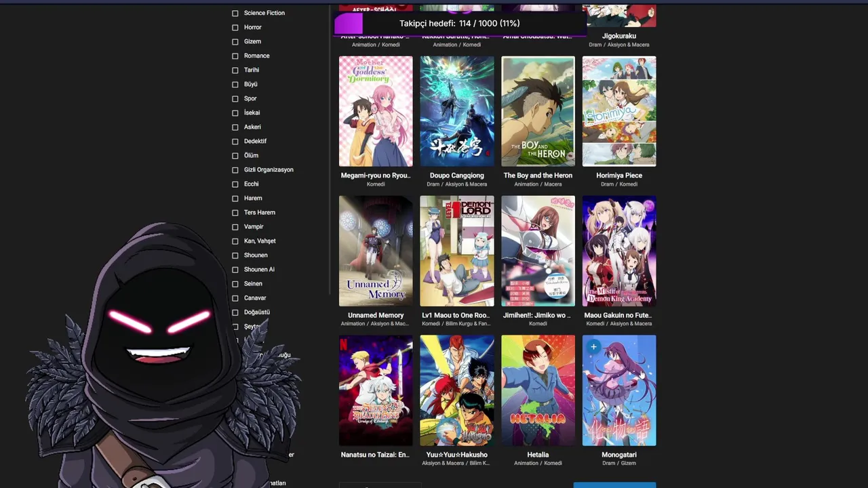The height and width of the screenshot is (488, 868).
Task: Click the Hetalia title link
Action: click(538, 455)
